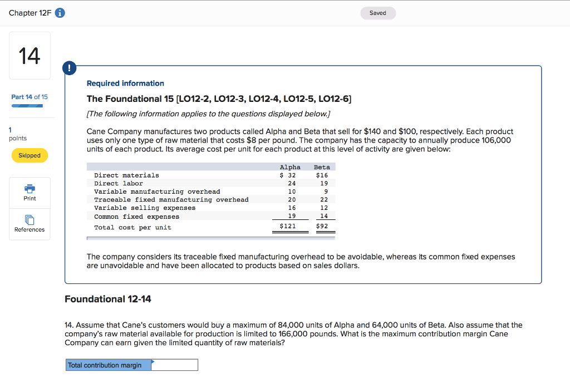The height and width of the screenshot is (392, 570).
Task: Click the yellow "Skipped" badge
Action: pyautogui.click(x=30, y=155)
